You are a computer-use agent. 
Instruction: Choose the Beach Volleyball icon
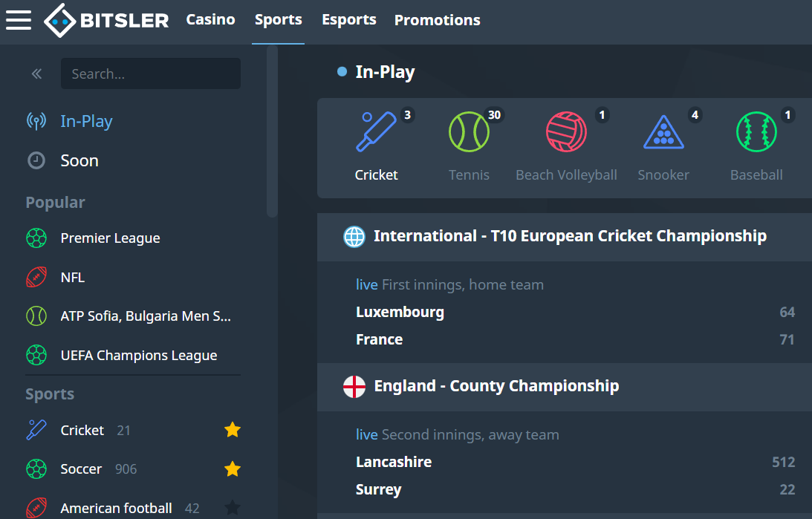[566, 132]
